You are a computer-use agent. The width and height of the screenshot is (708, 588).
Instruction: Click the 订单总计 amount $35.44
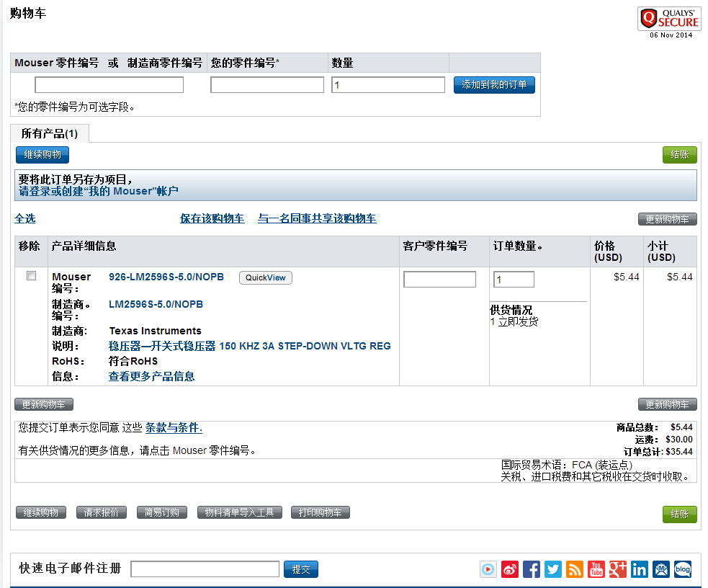(679, 452)
